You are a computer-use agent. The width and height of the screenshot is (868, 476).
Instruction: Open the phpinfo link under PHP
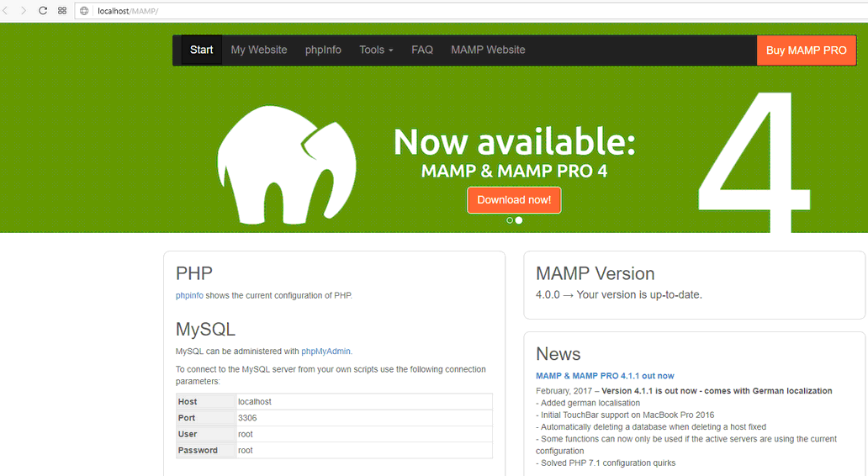189,295
